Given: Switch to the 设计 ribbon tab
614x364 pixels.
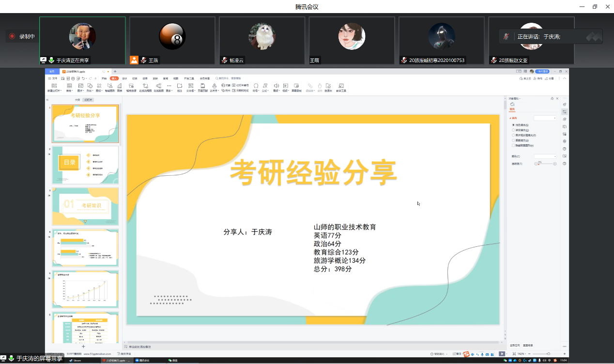Looking at the screenshot, I should pos(124,78).
